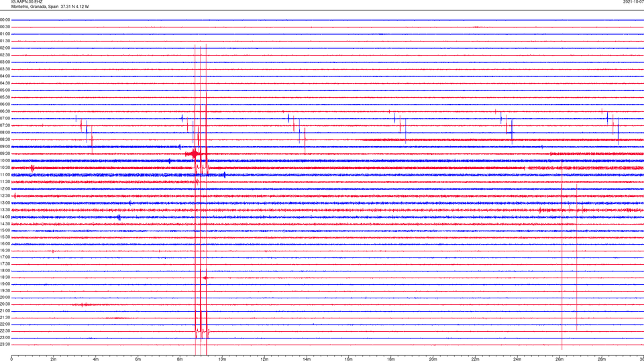Select the 08:30 trace row label
The height and width of the screenshot is (362, 644).
5,139
